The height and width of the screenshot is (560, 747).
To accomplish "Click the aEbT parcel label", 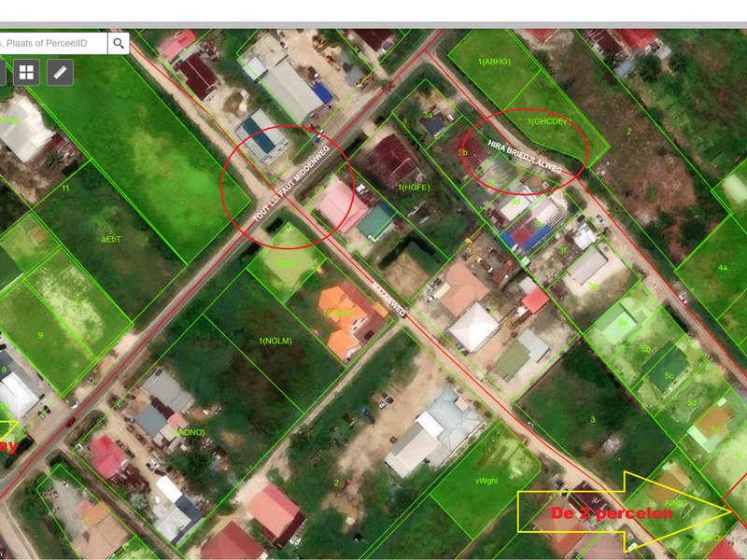I will pyautogui.click(x=111, y=239).
